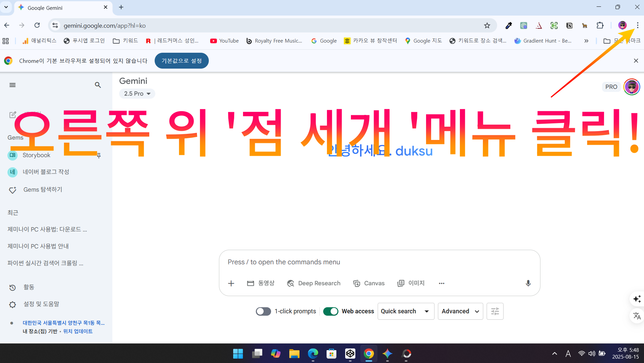
Task: Focus the prompt input field
Action: coord(379,262)
